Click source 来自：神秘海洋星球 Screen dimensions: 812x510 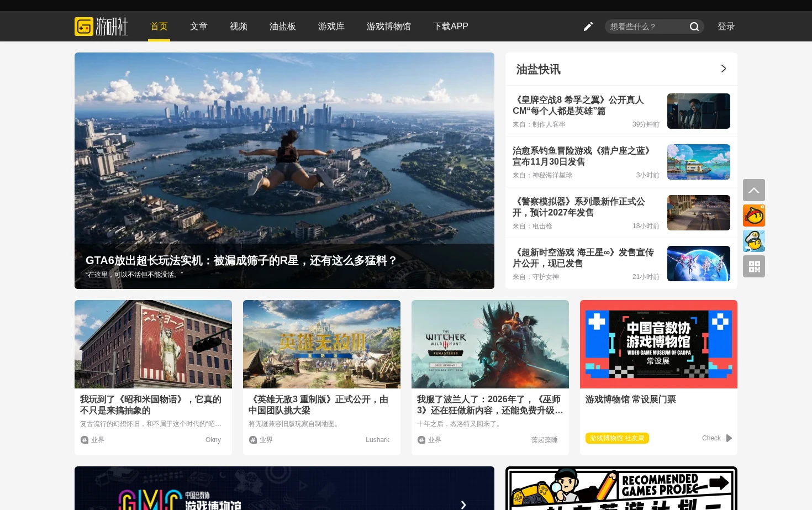[x=542, y=175]
